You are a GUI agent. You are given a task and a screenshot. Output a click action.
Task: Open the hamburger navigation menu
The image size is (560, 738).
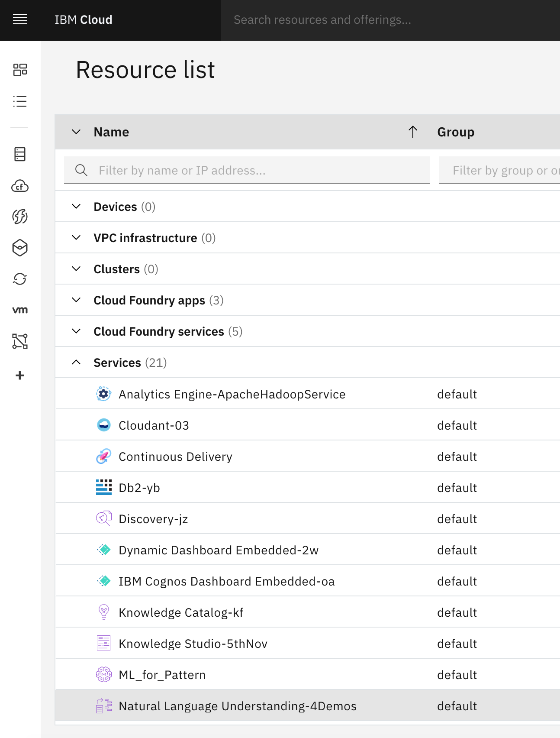tap(20, 19)
